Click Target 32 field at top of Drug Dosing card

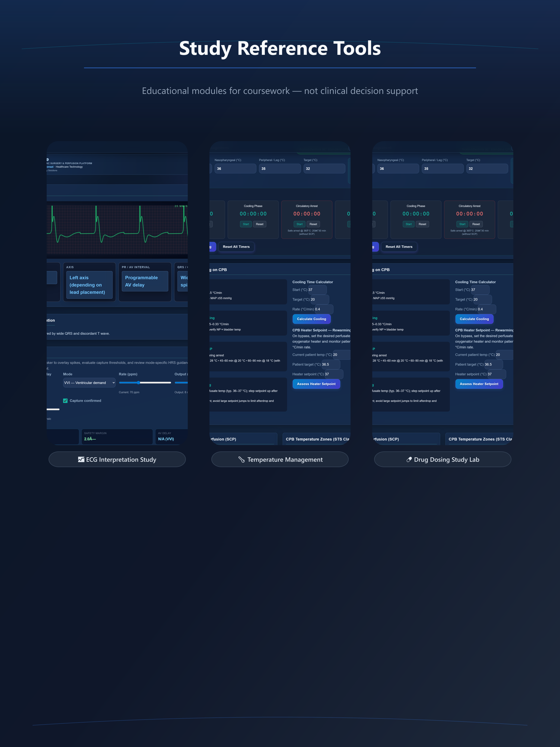(x=487, y=169)
